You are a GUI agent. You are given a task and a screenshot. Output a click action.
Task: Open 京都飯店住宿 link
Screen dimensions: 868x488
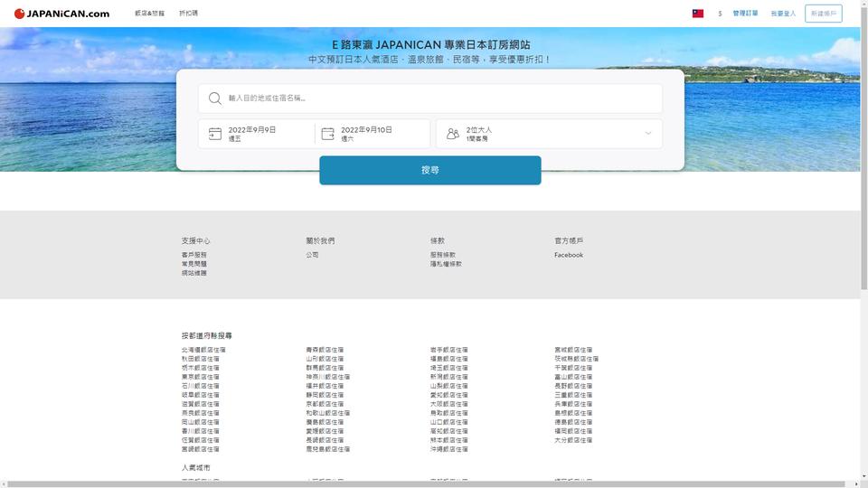pos(325,404)
